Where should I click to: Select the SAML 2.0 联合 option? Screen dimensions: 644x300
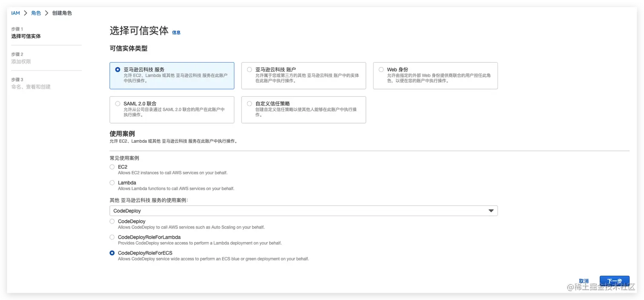point(118,104)
